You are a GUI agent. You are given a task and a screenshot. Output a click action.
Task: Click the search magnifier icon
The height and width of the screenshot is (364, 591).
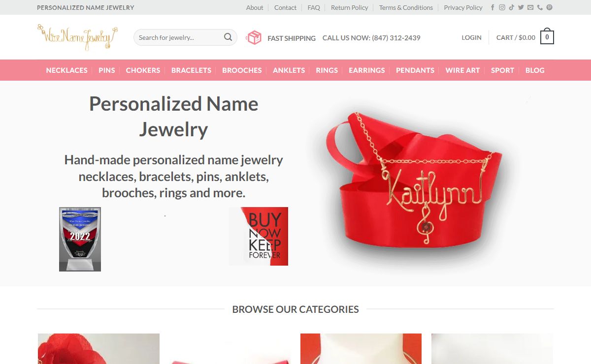tap(228, 37)
